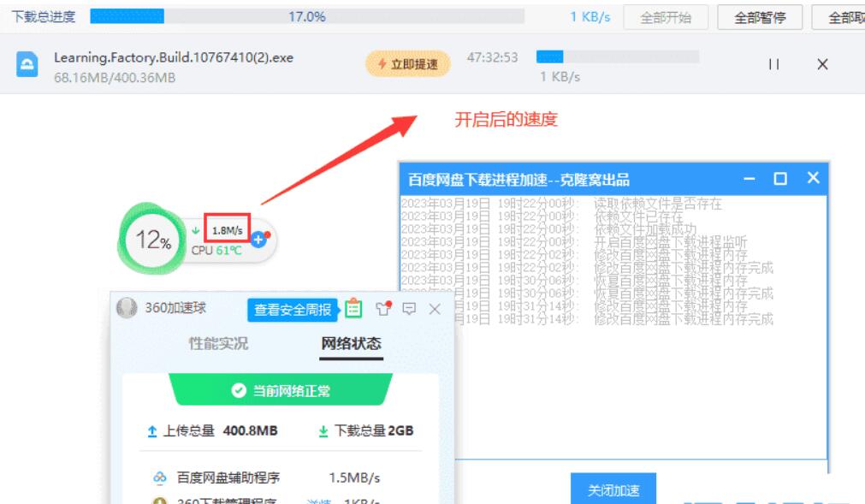This screenshot has width=865, height=504.
Task: Open the green weekly report clipboard icon
Action: tap(353, 308)
